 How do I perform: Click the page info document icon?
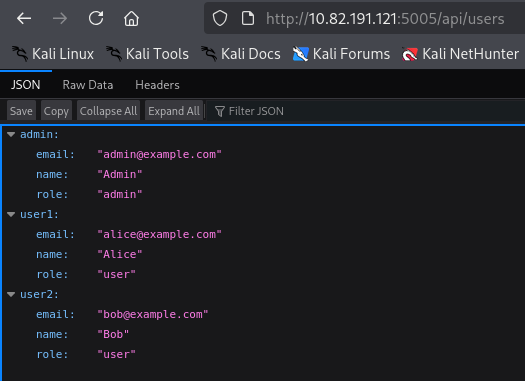click(248, 18)
